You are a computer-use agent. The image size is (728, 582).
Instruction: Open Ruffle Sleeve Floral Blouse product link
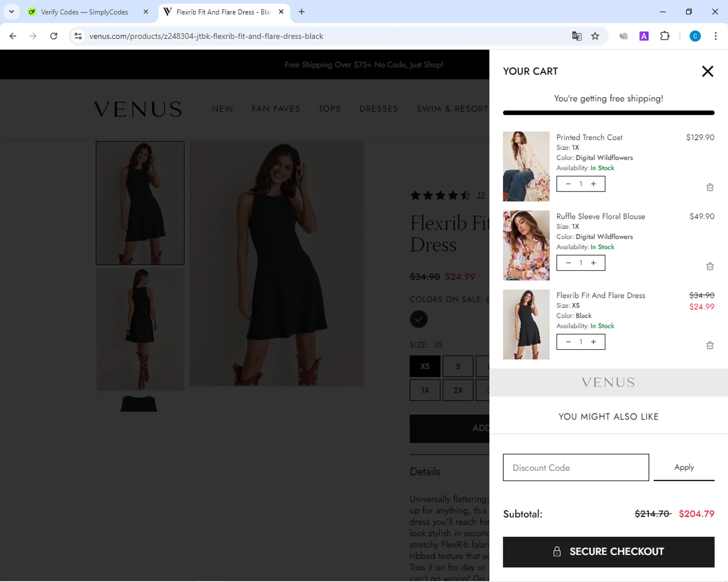tap(600, 216)
